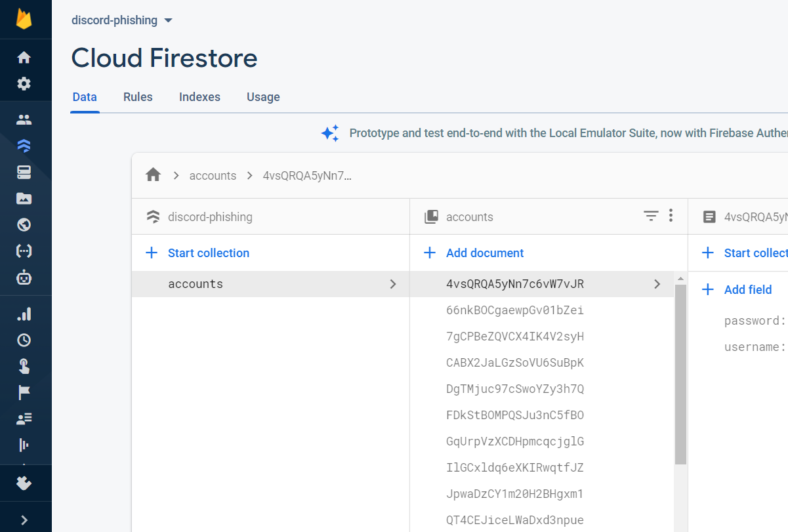Open Machine Learning robot icon

(x=24, y=277)
